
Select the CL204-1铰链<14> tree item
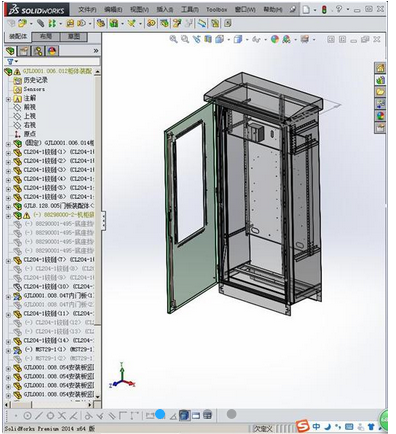[x=59, y=340]
